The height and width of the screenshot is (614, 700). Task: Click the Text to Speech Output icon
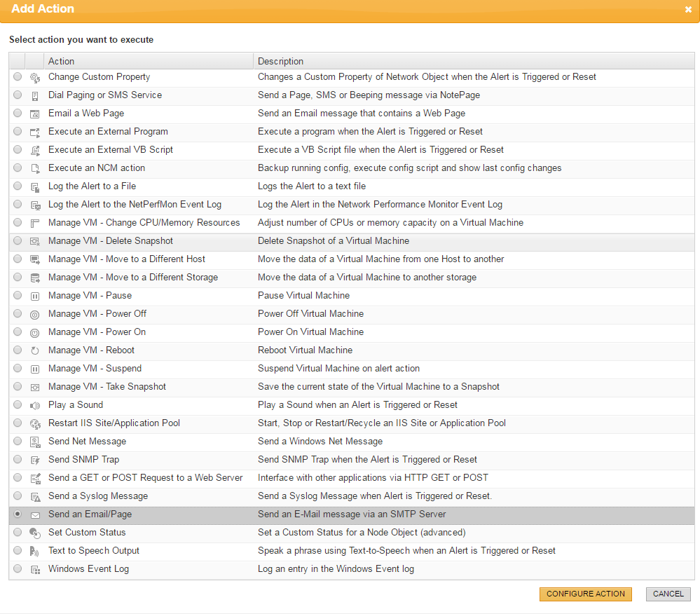click(x=35, y=552)
